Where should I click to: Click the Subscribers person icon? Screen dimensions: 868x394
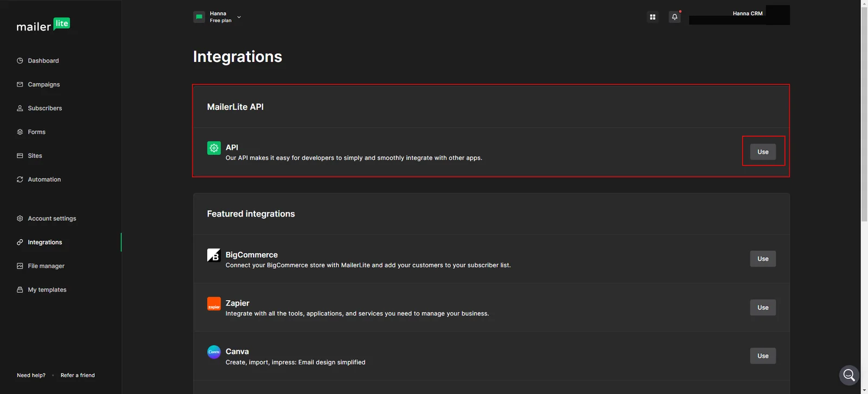point(20,109)
